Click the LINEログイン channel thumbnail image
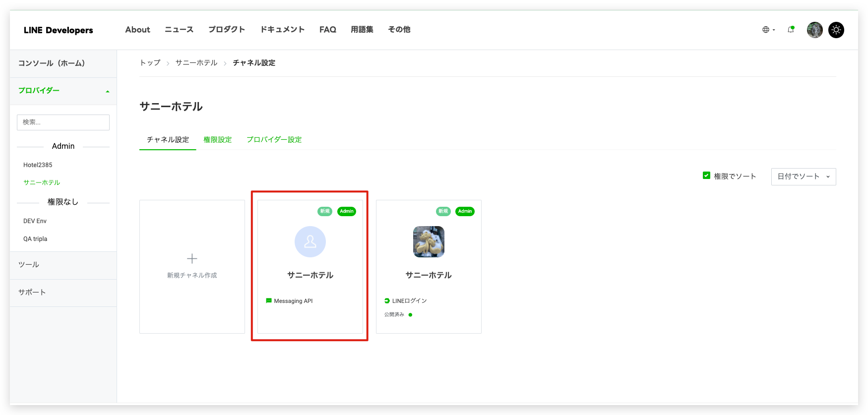 tap(429, 241)
